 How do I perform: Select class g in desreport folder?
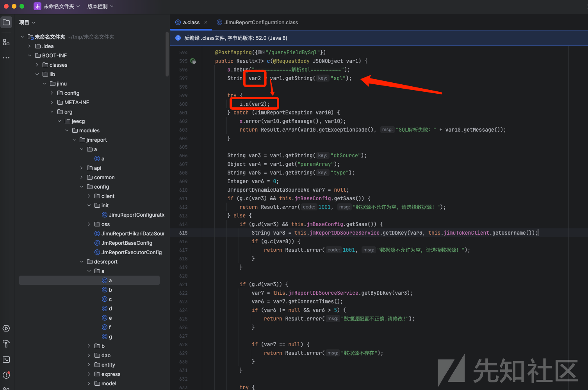tap(110, 337)
